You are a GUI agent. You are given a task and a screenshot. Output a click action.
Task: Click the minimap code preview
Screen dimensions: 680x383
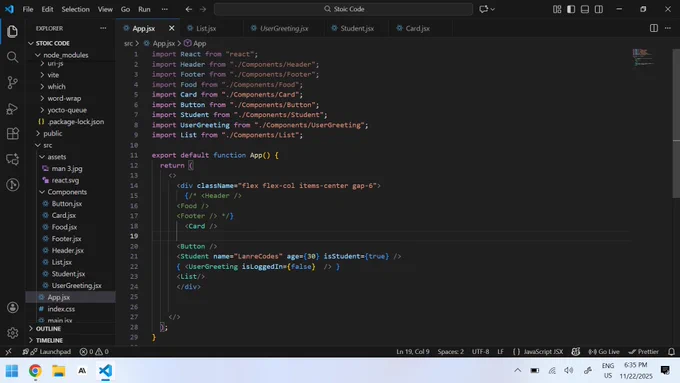pos(643,57)
